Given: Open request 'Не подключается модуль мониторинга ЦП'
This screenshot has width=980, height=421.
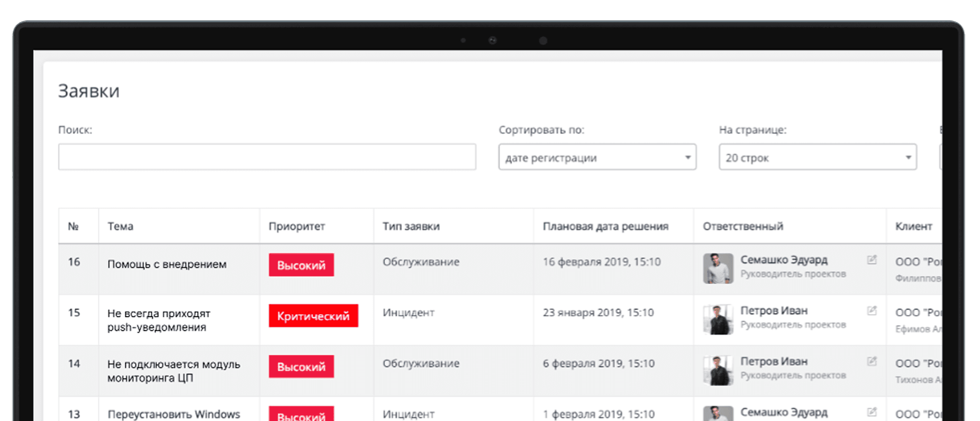Looking at the screenshot, I should click(174, 371).
